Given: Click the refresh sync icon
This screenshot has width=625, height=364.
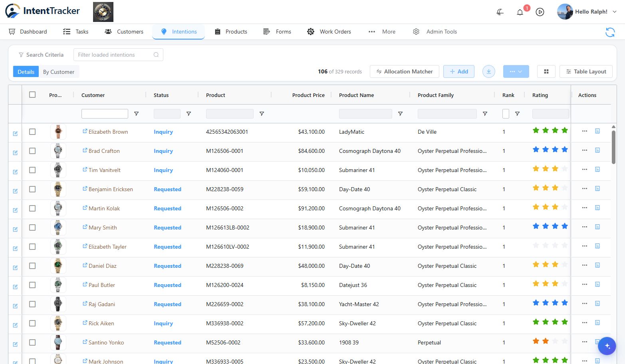Looking at the screenshot, I should [610, 32].
